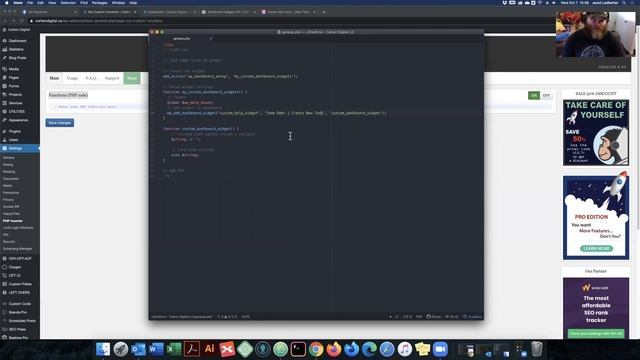The height and width of the screenshot is (360, 640).
Task: Click the Take Care of Yourself discount banner
Action: [596, 133]
